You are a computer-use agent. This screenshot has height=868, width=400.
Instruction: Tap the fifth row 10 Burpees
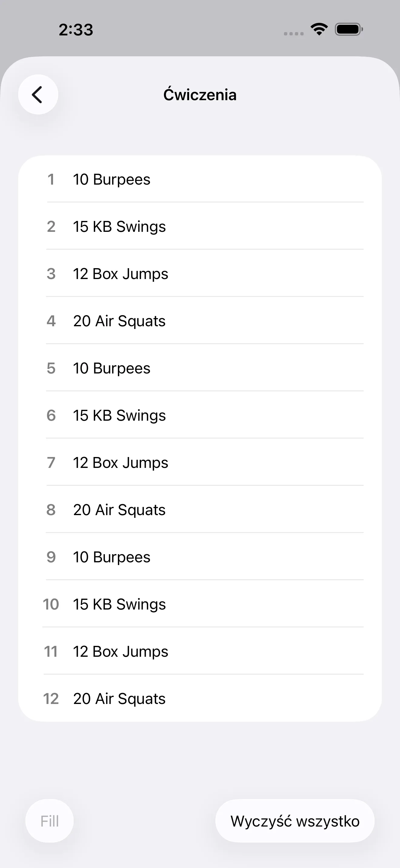[200, 368]
